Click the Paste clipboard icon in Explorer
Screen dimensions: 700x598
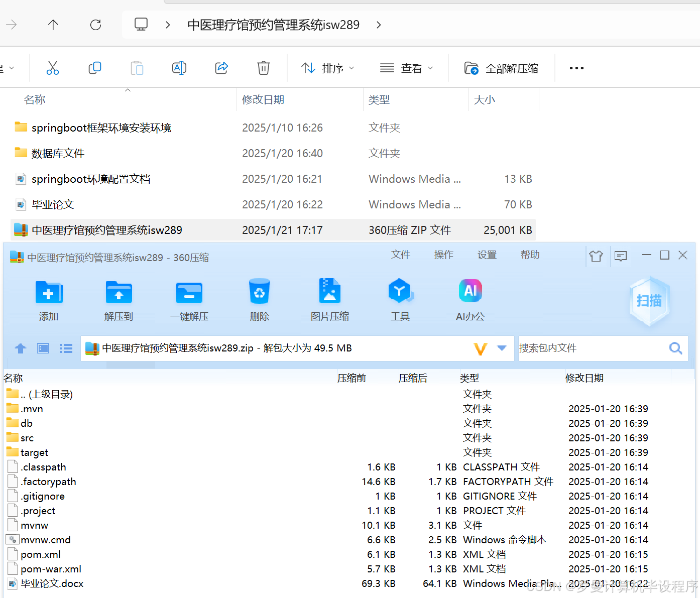(137, 68)
